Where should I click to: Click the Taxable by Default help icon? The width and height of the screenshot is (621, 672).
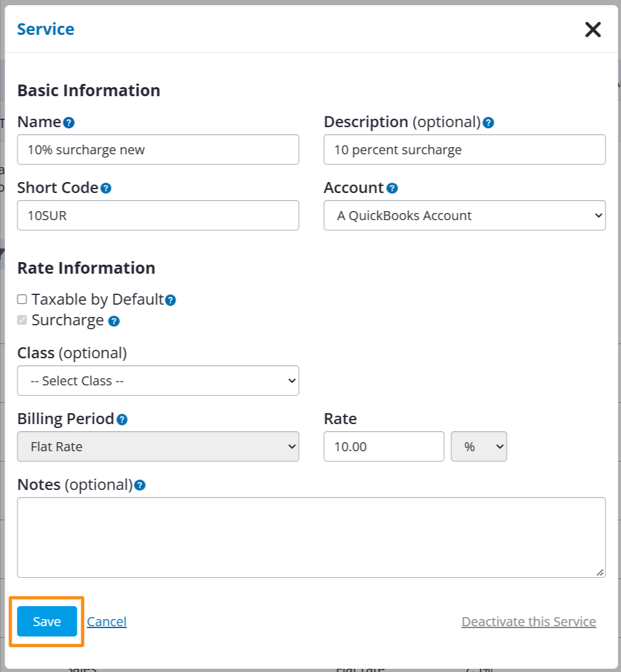(170, 300)
